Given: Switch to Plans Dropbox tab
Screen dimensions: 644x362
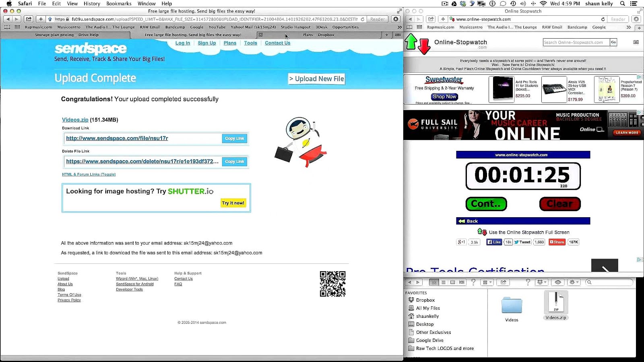Looking at the screenshot, I should 318,35.
